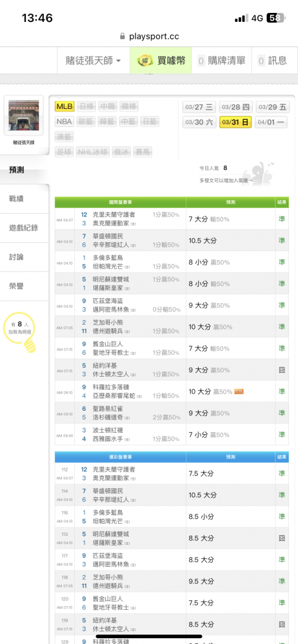Open the 賭徒張天師 user dropdown
Screen dimensions: 298x644
(94, 61)
